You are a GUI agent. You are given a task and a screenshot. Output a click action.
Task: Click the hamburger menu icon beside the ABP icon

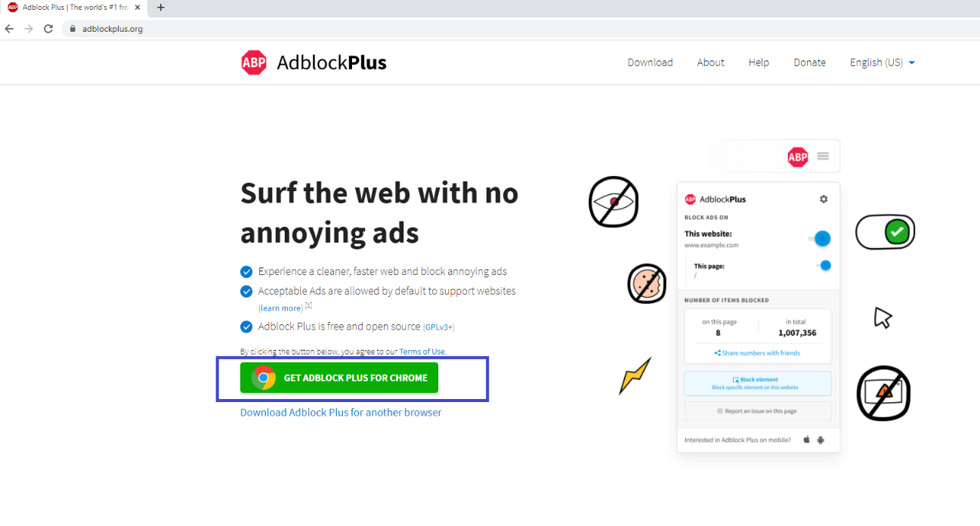823,156
